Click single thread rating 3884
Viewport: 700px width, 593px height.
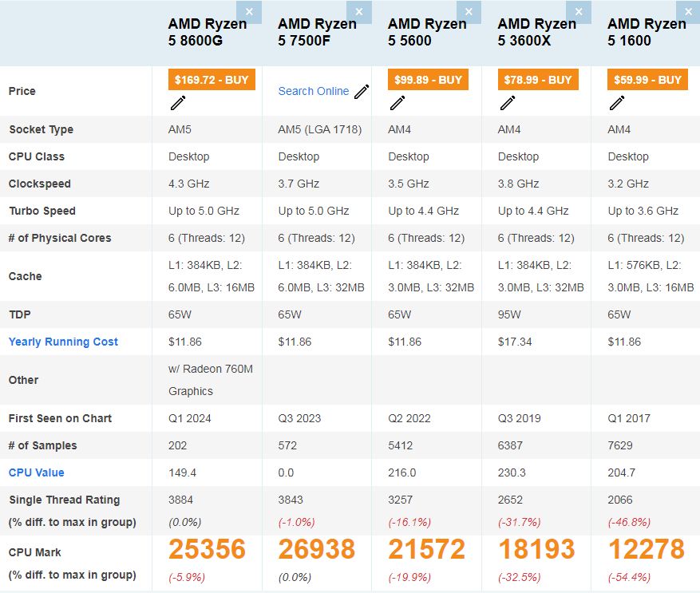(181, 500)
